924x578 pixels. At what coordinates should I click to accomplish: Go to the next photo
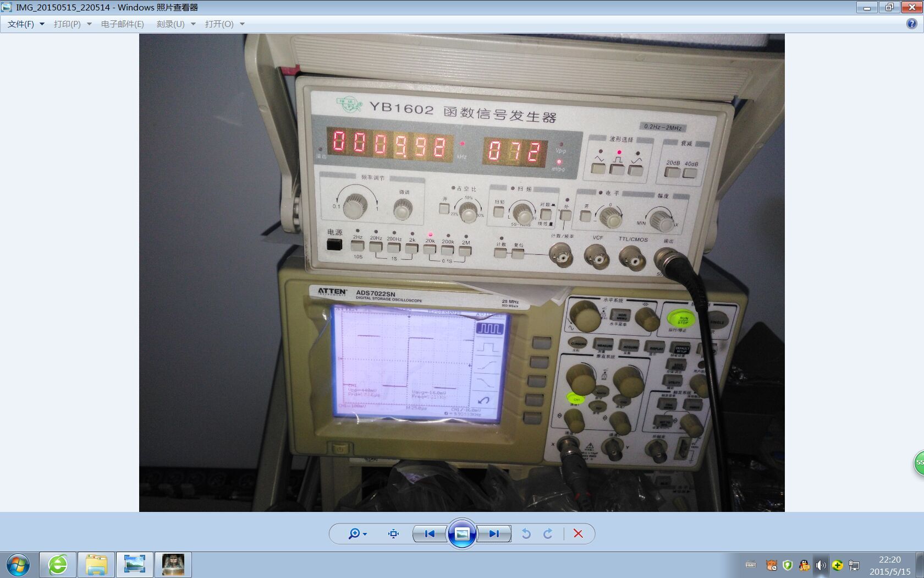pos(494,533)
